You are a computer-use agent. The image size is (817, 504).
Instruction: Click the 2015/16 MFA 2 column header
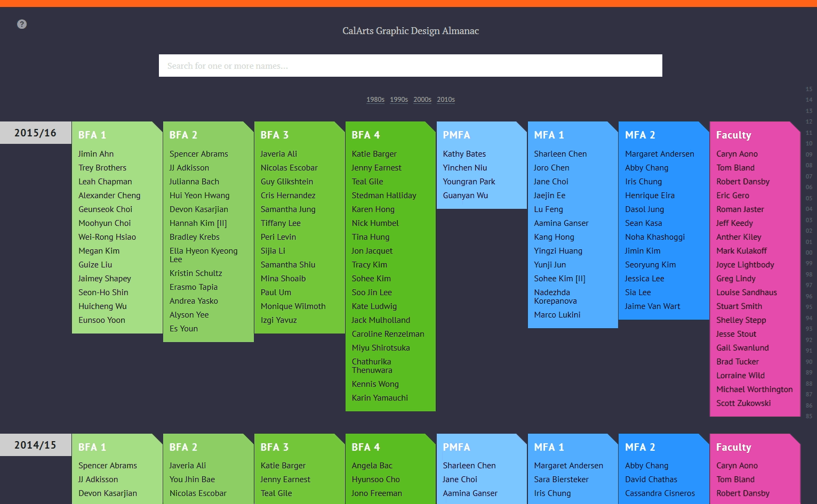click(x=640, y=135)
